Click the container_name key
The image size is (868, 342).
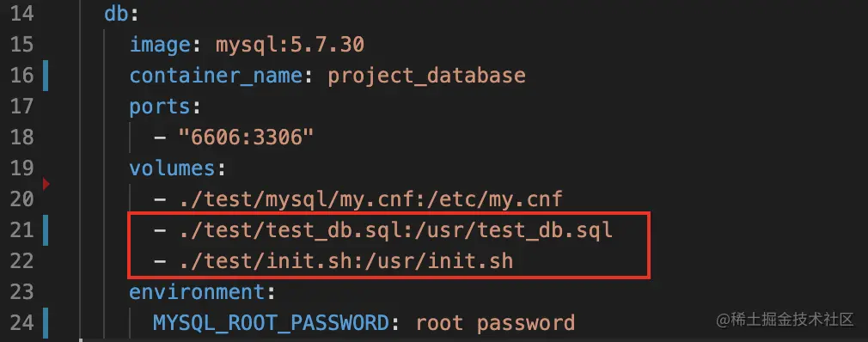(x=216, y=76)
